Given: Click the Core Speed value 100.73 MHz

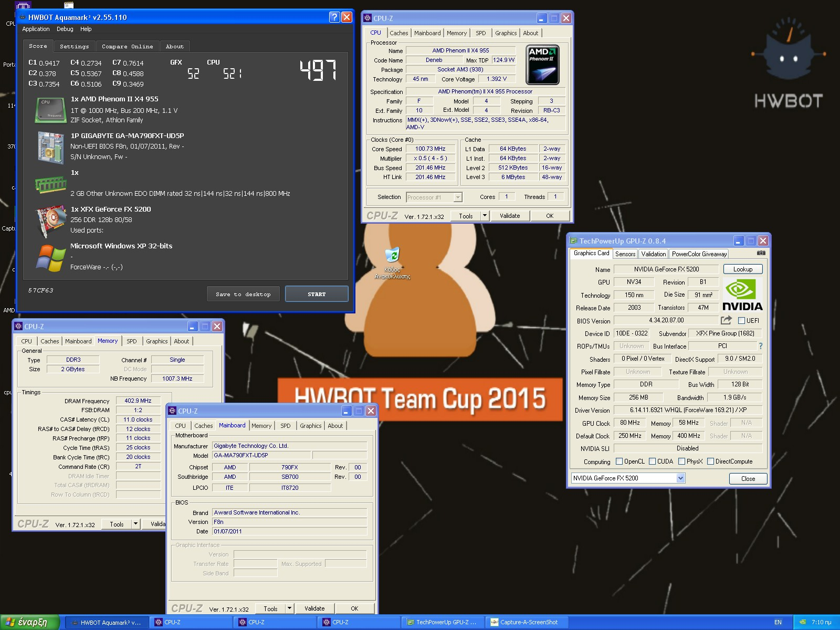Looking at the screenshot, I should [430, 149].
